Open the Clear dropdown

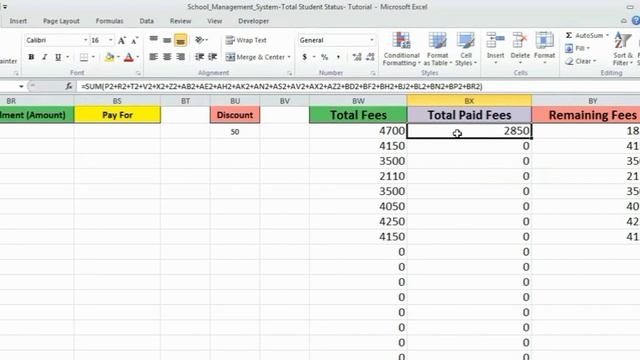582,61
